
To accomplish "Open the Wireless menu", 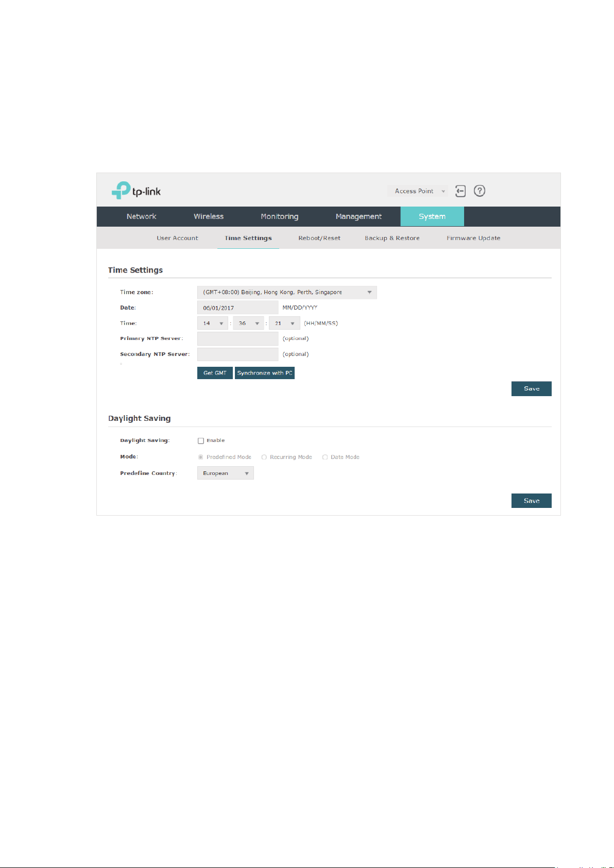I will tap(209, 216).
